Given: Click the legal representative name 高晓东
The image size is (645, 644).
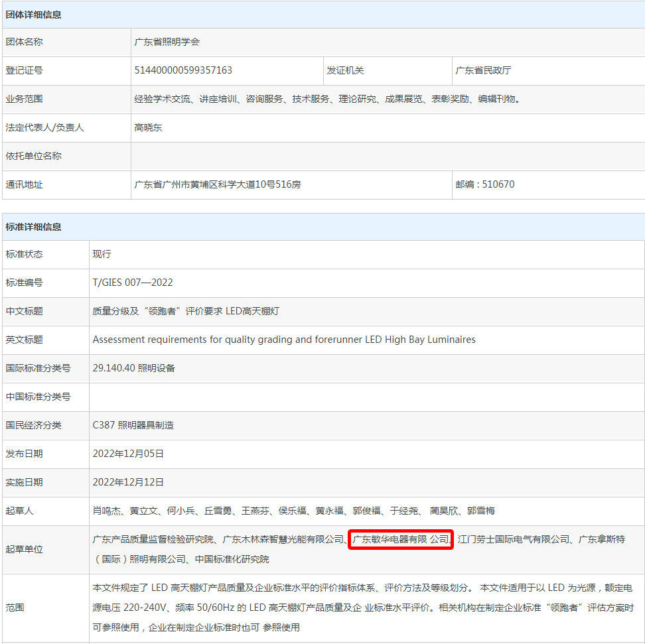Looking at the screenshot, I should click(x=148, y=127).
